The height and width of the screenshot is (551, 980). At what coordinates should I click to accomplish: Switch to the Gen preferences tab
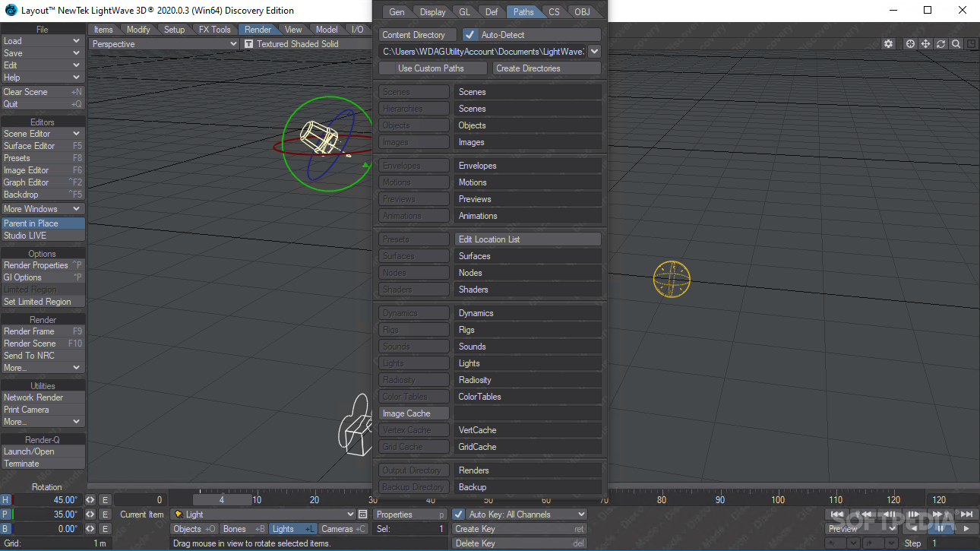pos(397,12)
